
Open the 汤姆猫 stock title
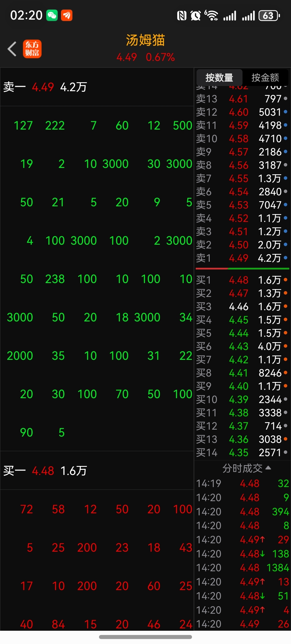[x=145, y=40]
